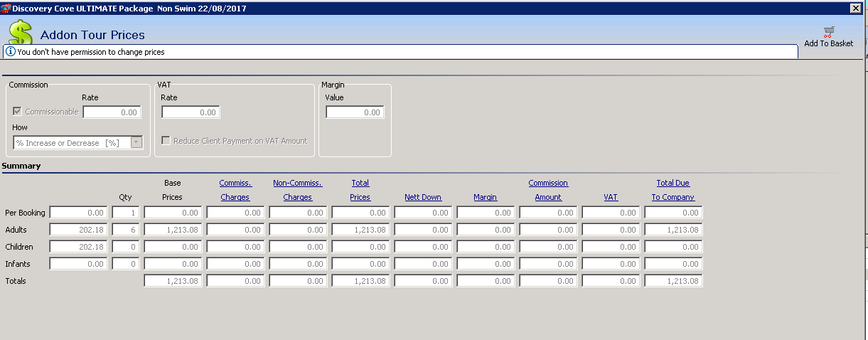
Task: Click the Commiss. Charges column link
Action: pyautogui.click(x=235, y=190)
